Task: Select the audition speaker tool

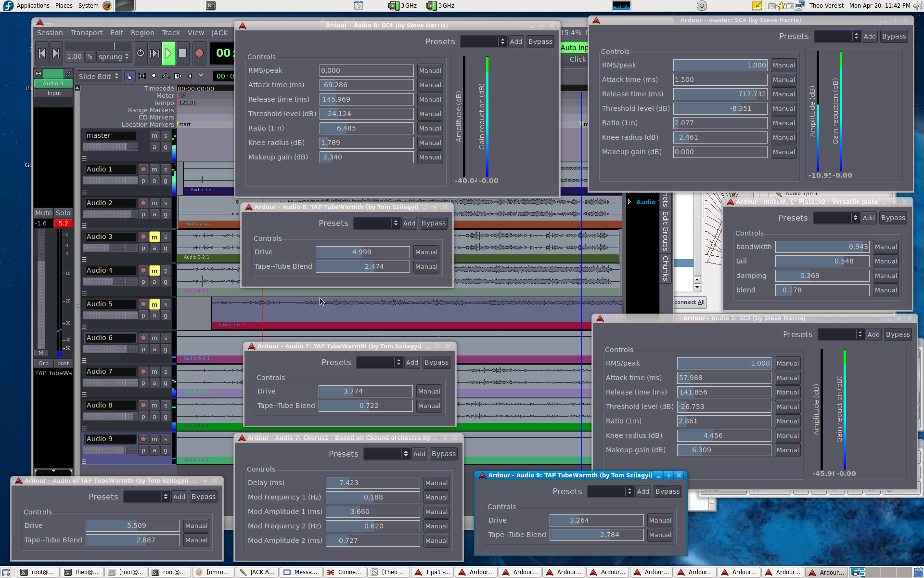Action: pyautogui.click(x=190, y=76)
